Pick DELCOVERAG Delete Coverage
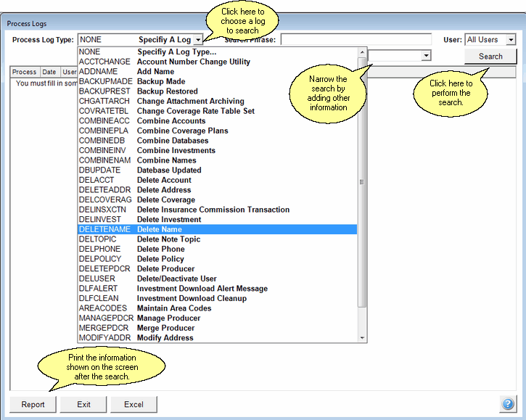 [x=218, y=200]
